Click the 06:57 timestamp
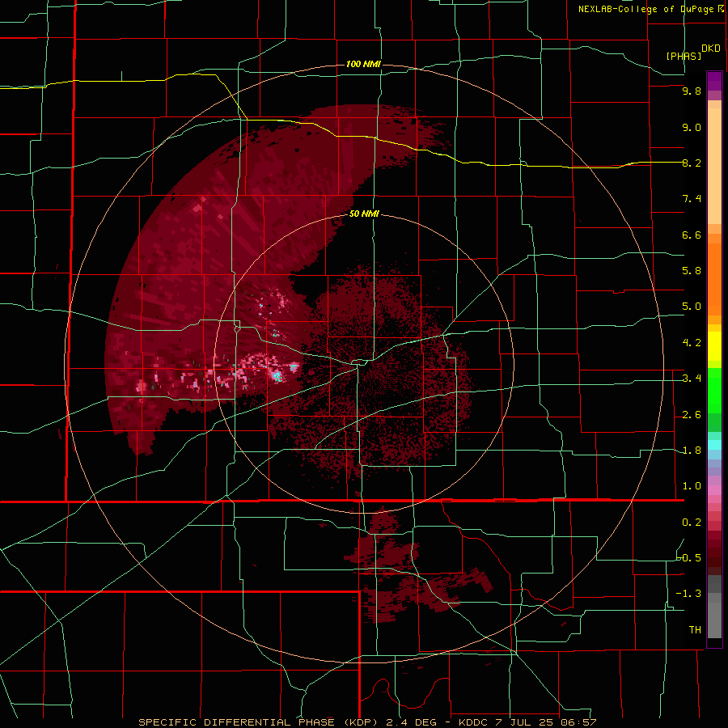The width and height of the screenshot is (728, 728). (x=578, y=722)
